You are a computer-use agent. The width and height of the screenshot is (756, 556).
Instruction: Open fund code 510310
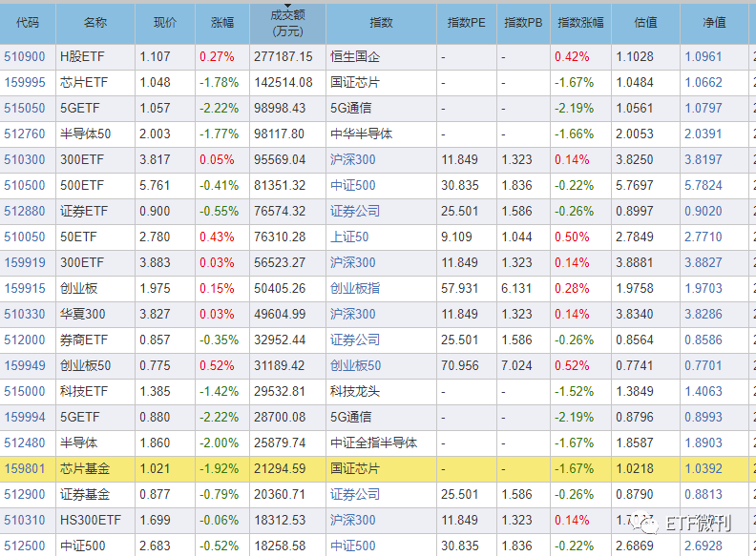pyautogui.click(x=25, y=521)
